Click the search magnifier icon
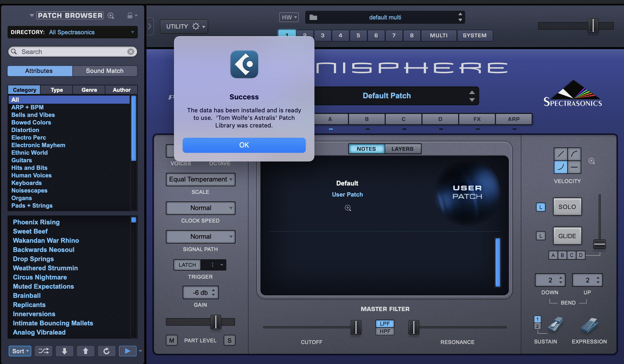Image resolution: width=624 pixels, height=364 pixels. click(14, 52)
